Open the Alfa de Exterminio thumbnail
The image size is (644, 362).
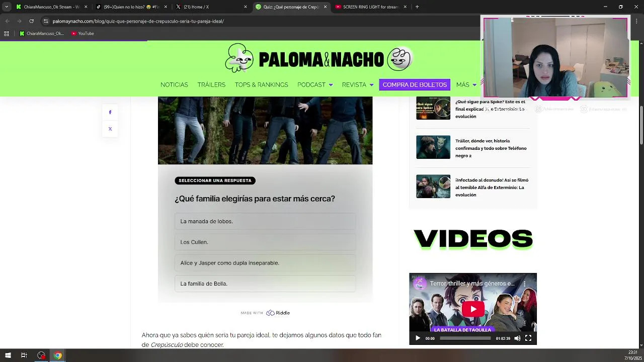(x=433, y=186)
